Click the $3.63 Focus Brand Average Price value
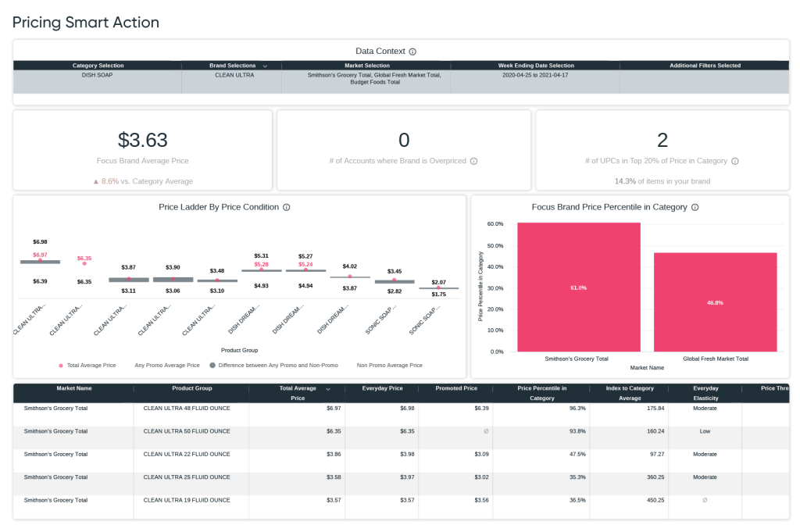This screenshot has height=532, width=800. [142, 141]
